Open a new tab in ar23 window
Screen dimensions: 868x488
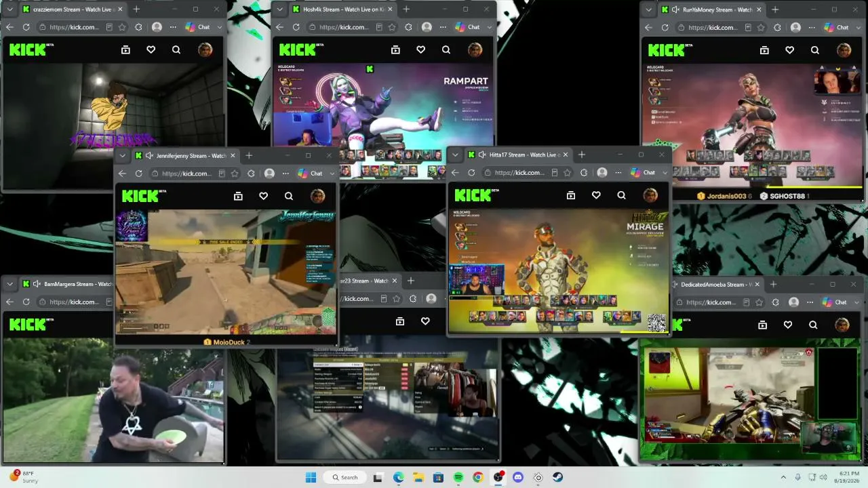(410, 281)
